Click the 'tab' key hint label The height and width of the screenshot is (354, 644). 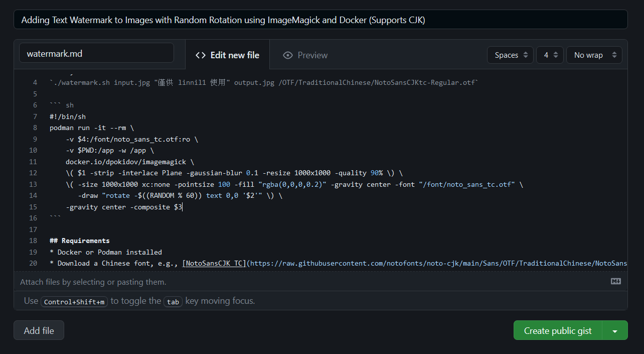(173, 302)
